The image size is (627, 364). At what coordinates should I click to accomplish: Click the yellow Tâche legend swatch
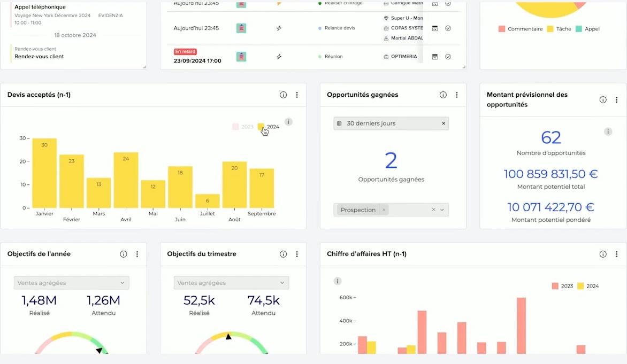(549, 29)
